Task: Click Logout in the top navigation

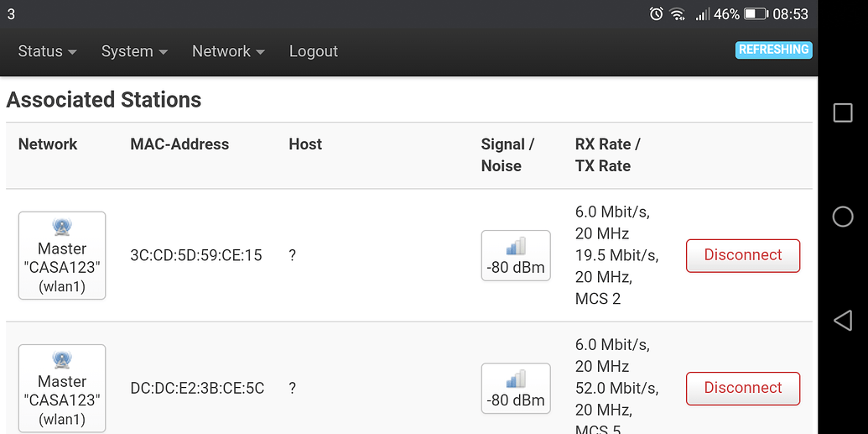Action: click(x=314, y=51)
